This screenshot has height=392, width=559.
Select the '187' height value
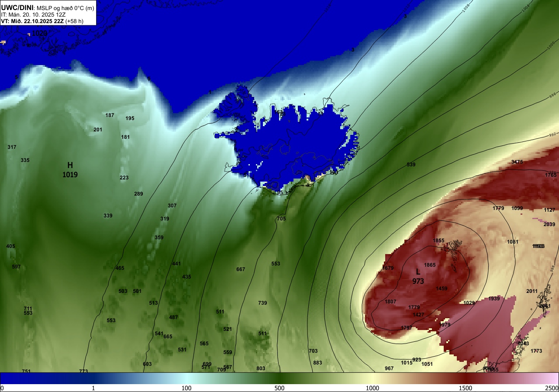(110, 115)
